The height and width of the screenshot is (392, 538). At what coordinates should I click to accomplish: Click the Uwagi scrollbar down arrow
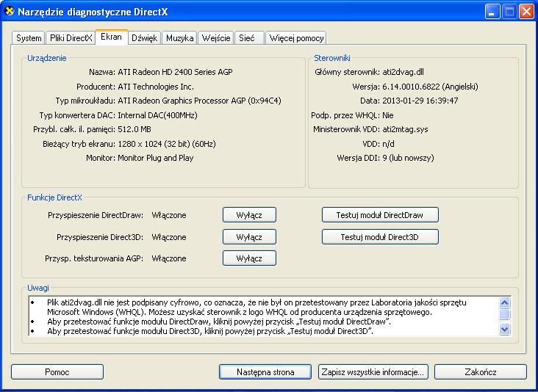(x=504, y=330)
